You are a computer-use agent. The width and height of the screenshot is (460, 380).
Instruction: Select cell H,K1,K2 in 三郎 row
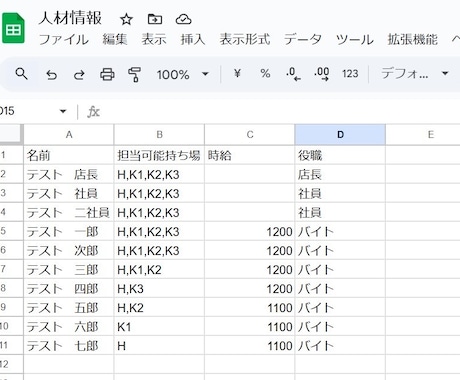click(x=159, y=269)
